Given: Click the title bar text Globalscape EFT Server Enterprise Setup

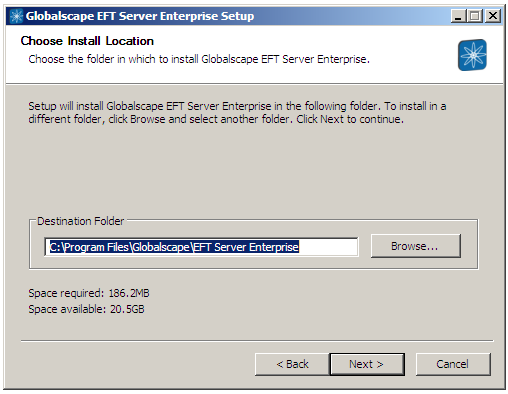Looking at the screenshot, I should (140, 16).
